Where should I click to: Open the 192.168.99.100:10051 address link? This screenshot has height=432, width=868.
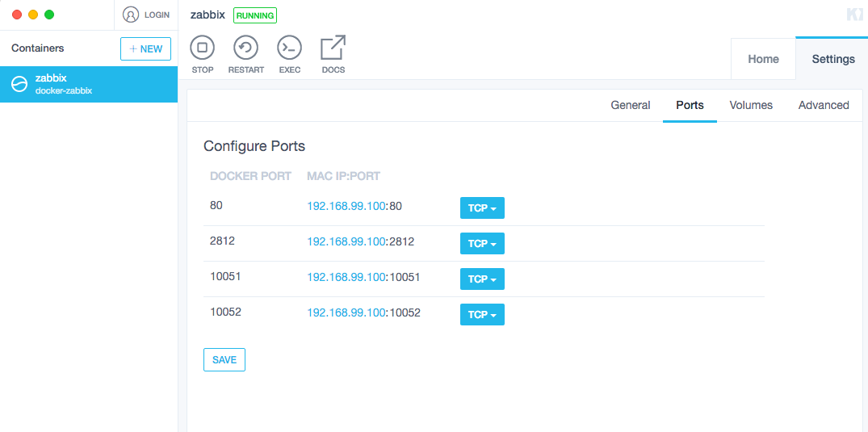(363, 277)
